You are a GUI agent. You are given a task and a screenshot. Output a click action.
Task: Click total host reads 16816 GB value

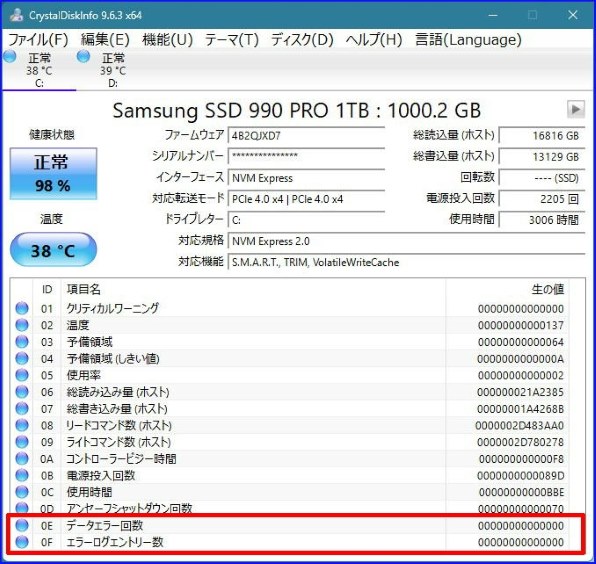pos(542,136)
